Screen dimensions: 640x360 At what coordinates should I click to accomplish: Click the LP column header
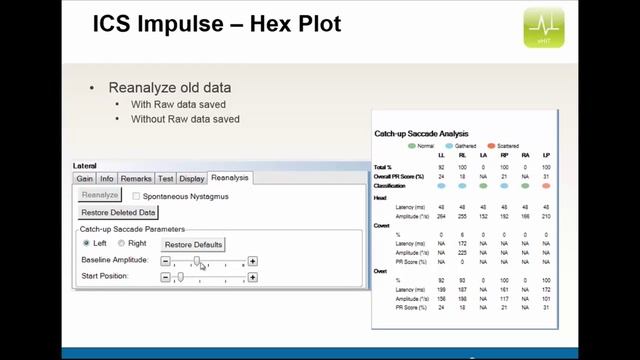[x=546, y=156]
